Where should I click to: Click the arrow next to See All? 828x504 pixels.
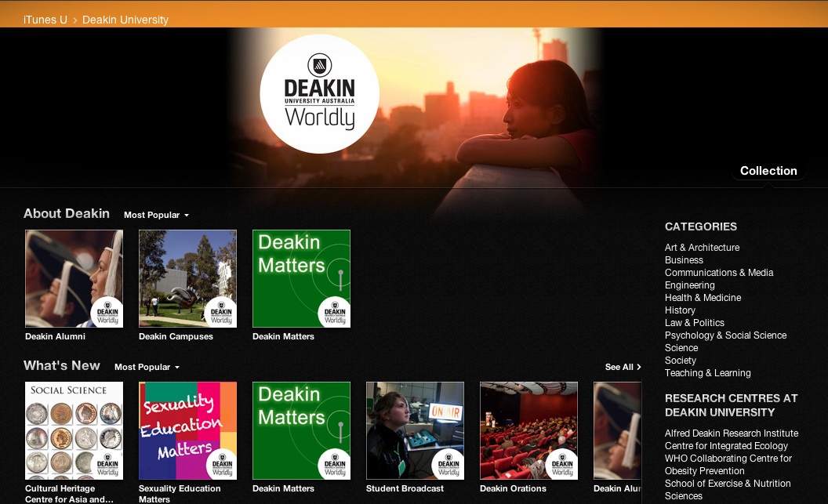click(x=639, y=367)
